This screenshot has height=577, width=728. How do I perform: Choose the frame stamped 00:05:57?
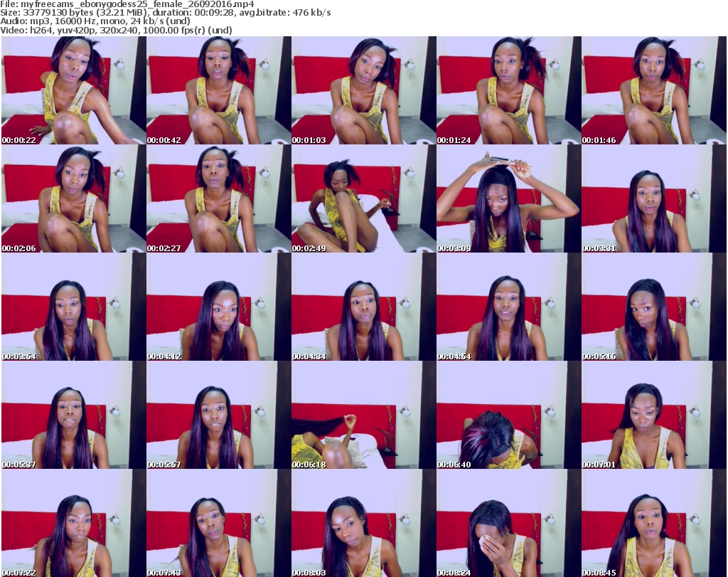tap(219, 415)
